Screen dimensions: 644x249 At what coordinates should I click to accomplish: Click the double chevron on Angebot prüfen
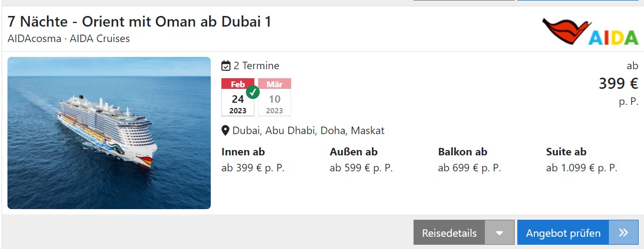click(x=624, y=233)
